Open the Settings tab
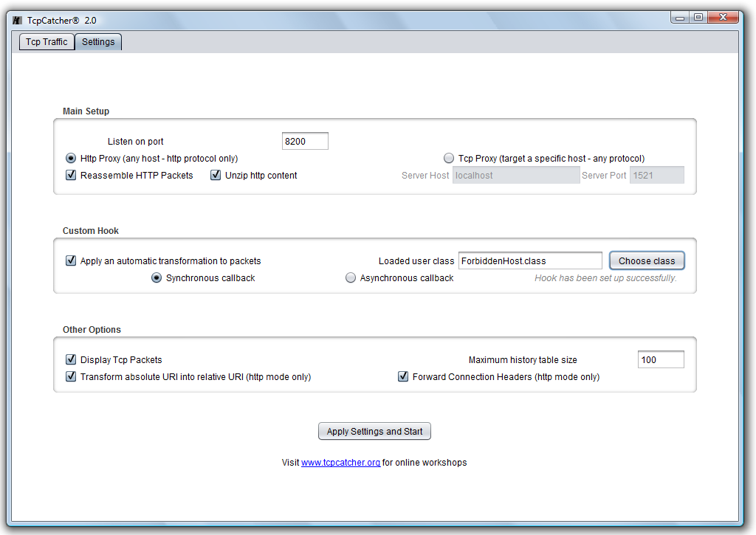This screenshot has height=535, width=756. (x=98, y=42)
